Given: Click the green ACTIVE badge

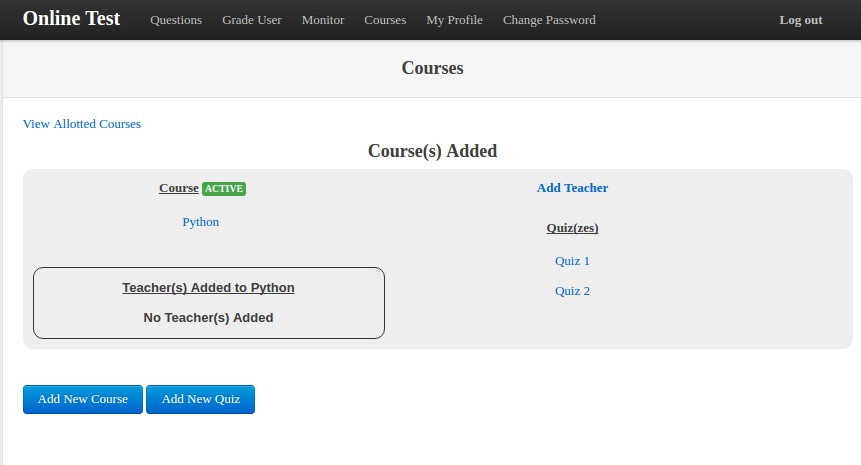Looking at the screenshot, I should [x=223, y=189].
